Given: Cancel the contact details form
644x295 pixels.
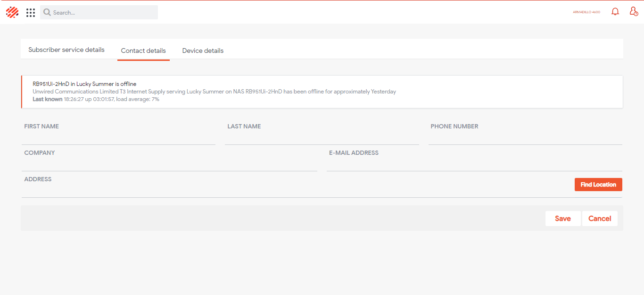Looking at the screenshot, I should 600,219.
